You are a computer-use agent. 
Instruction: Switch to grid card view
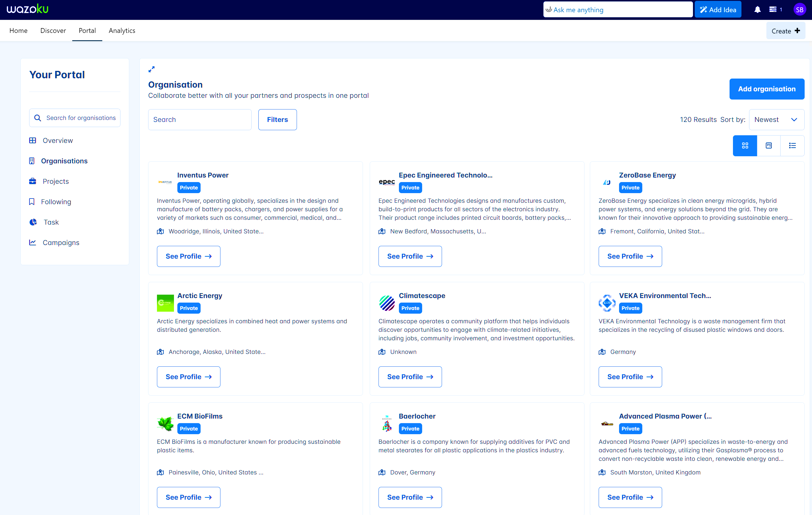[745, 145]
